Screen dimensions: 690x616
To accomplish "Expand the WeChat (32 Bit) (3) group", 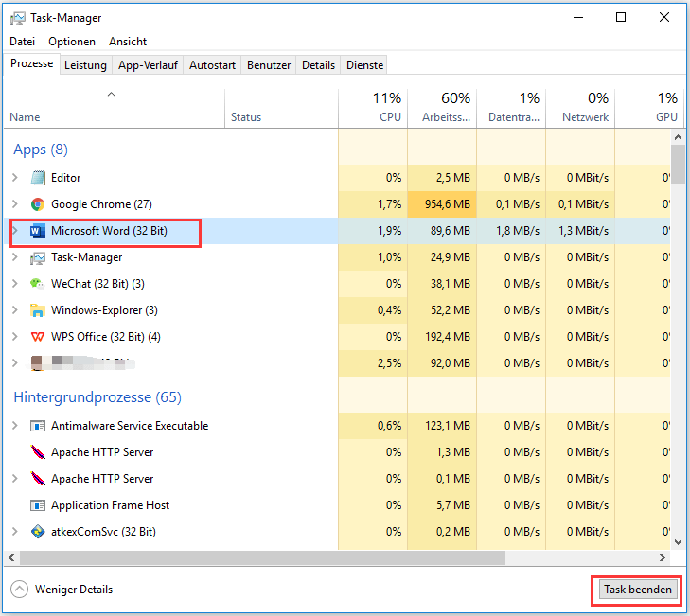I will tap(15, 284).
